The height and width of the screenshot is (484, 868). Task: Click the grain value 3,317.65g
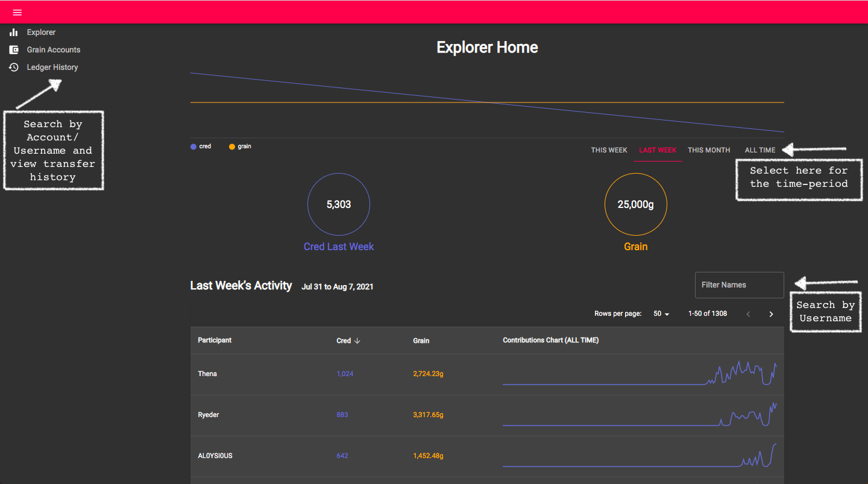428,415
